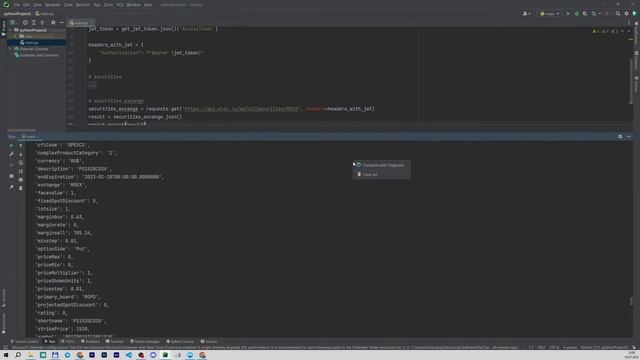
Task: Hide the Project tool window
Action: 62,22
